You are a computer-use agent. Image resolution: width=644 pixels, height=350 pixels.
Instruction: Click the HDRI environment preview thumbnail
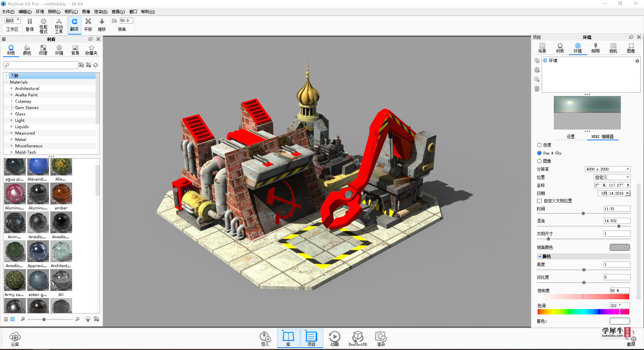tap(587, 113)
